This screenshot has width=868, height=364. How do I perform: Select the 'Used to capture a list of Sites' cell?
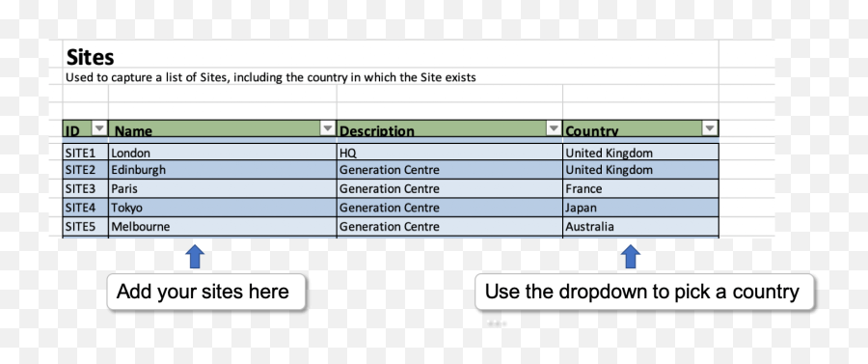391,76
